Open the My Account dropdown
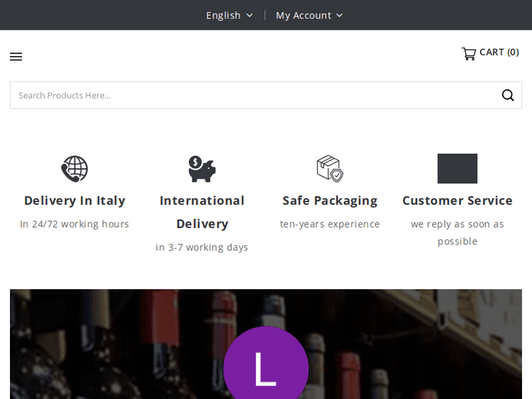This screenshot has height=399, width=532. click(x=309, y=15)
